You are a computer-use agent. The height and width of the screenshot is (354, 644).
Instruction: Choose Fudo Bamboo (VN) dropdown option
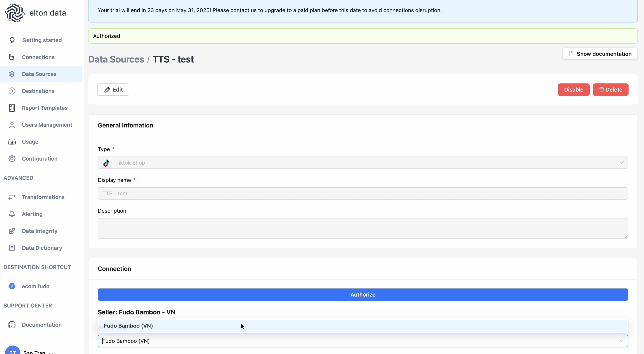[363, 326]
